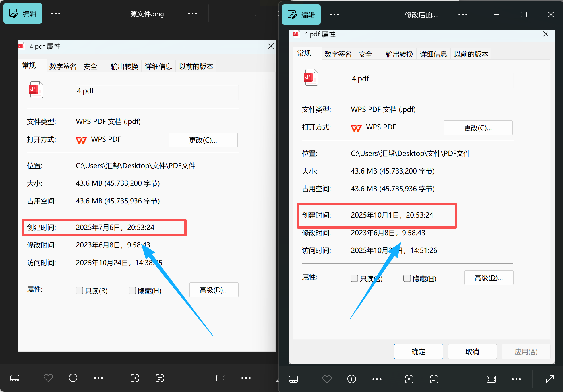
Task: Click the 确定 button
Action: (418, 352)
